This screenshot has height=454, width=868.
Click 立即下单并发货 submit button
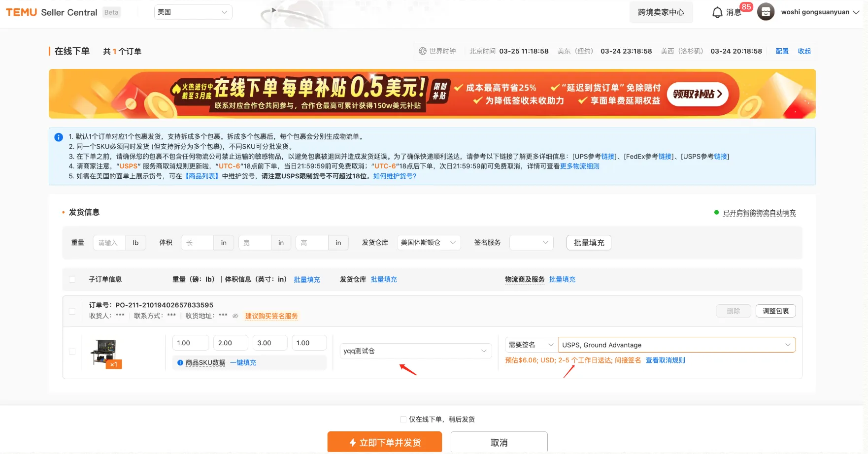click(x=384, y=442)
